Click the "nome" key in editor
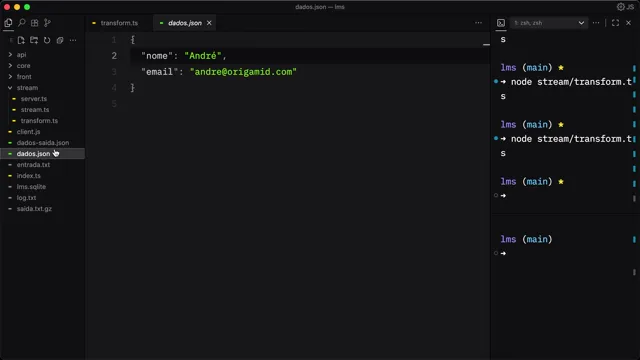This screenshot has width=640, height=360. tap(157, 56)
